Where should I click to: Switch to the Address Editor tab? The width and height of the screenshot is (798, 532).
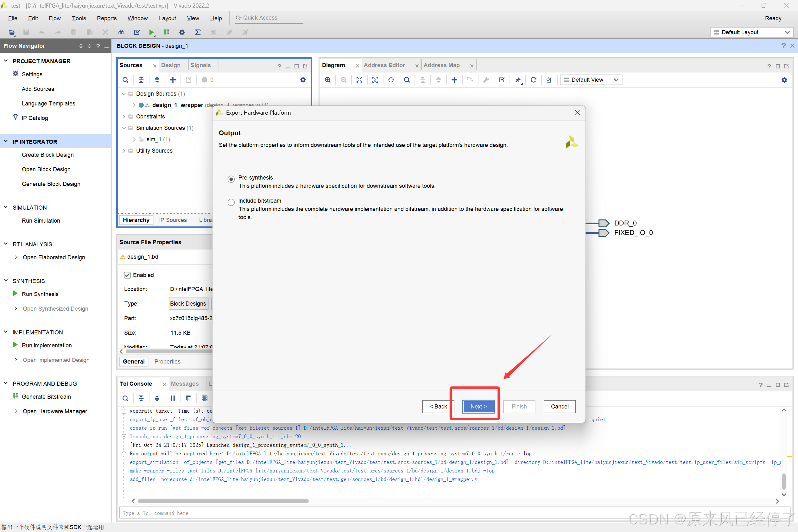[x=384, y=65]
